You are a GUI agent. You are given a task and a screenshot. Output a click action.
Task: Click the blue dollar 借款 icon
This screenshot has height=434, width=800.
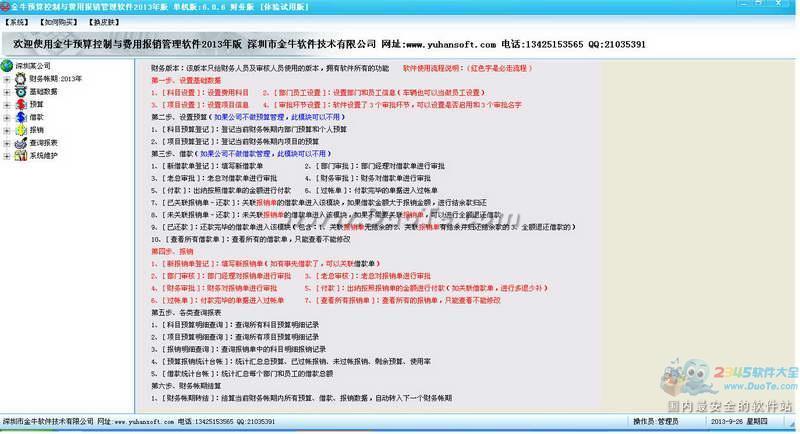click(x=20, y=117)
